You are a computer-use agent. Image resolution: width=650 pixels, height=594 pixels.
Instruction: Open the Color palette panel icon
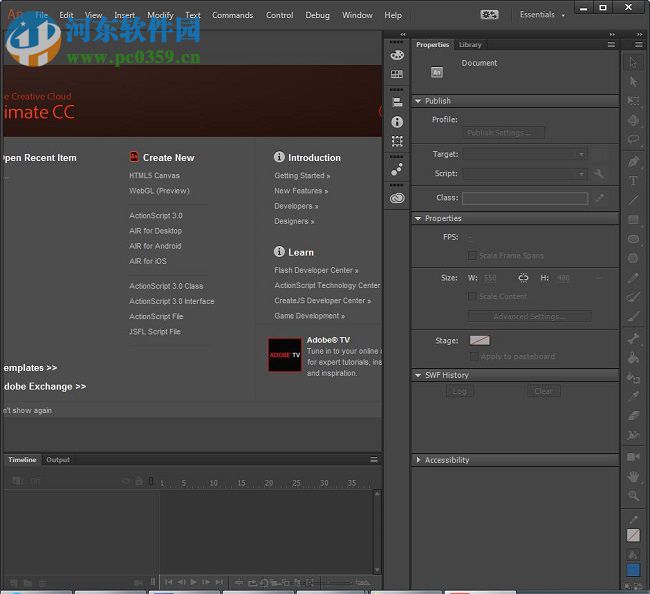(x=397, y=55)
